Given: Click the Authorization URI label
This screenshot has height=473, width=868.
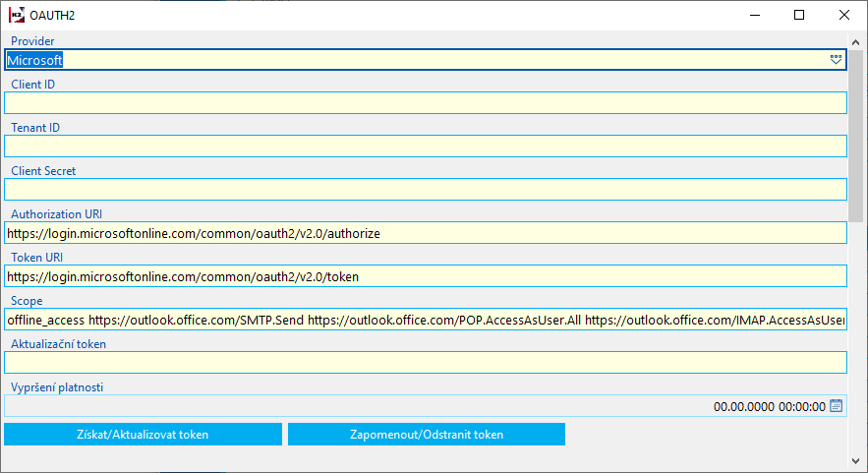Looking at the screenshot, I should click(56, 213).
